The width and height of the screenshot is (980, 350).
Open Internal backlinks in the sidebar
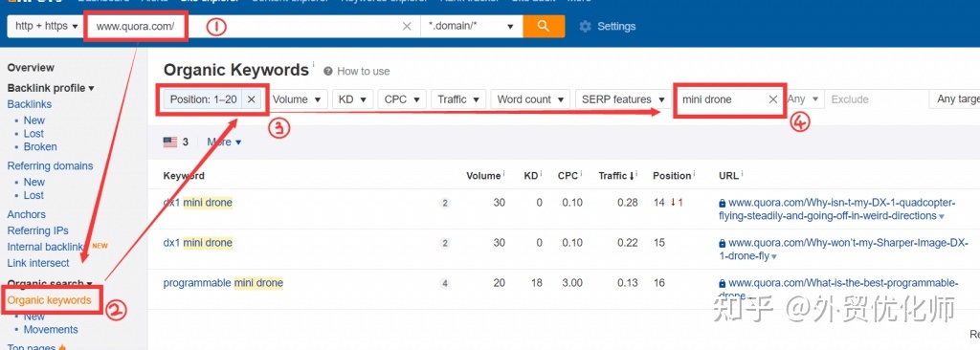click(x=45, y=247)
